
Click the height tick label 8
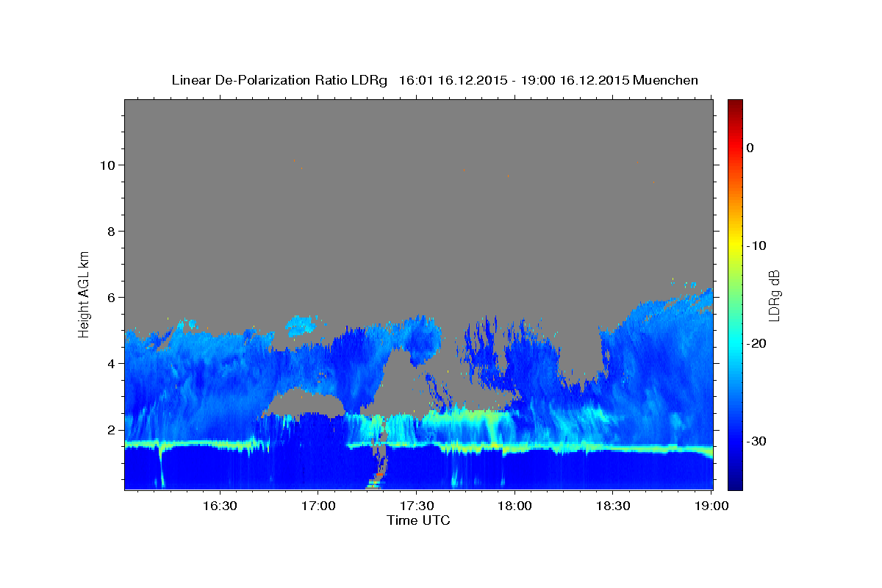[x=112, y=232]
